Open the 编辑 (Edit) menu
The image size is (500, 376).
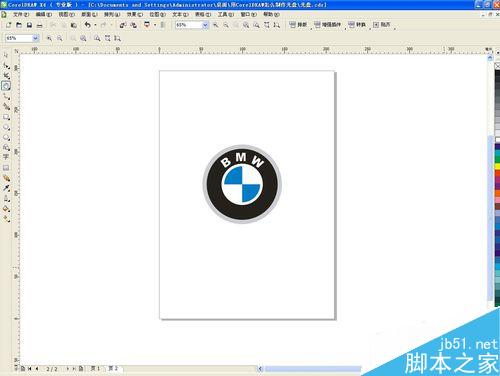(44, 14)
